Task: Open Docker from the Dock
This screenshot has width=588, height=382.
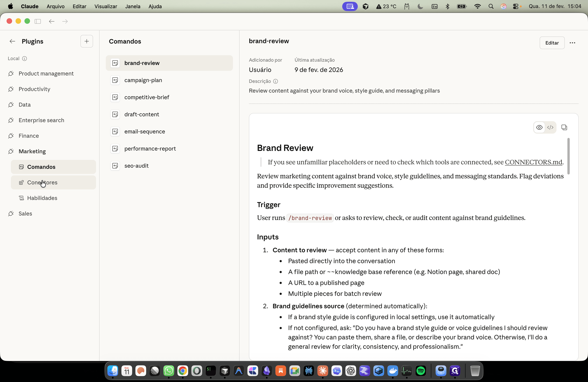Action: point(393,371)
